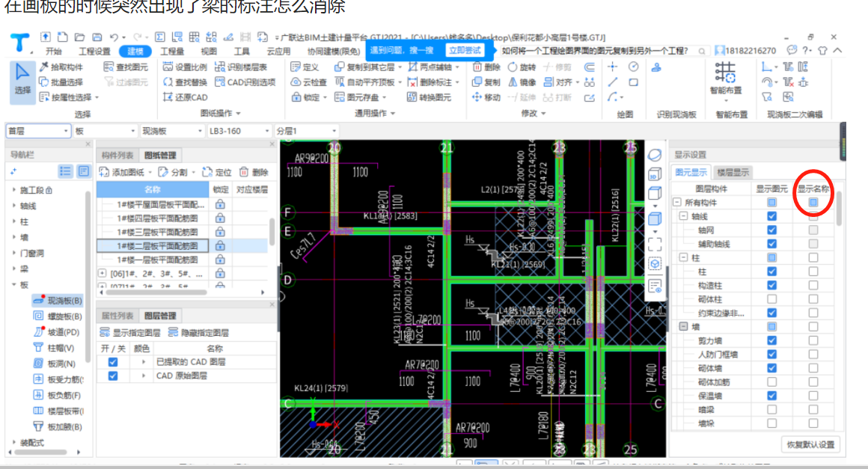Check 砌体柱 显示图元 checkbox
868x469 pixels.
[x=771, y=299]
